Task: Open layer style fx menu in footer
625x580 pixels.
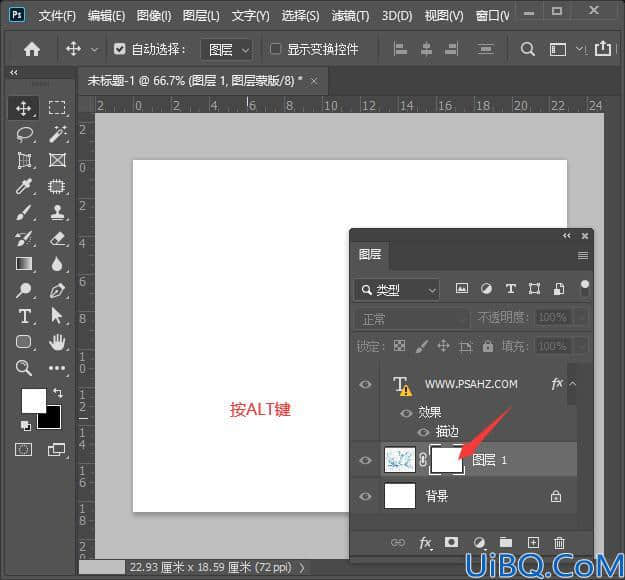Action: (x=425, y=543)
